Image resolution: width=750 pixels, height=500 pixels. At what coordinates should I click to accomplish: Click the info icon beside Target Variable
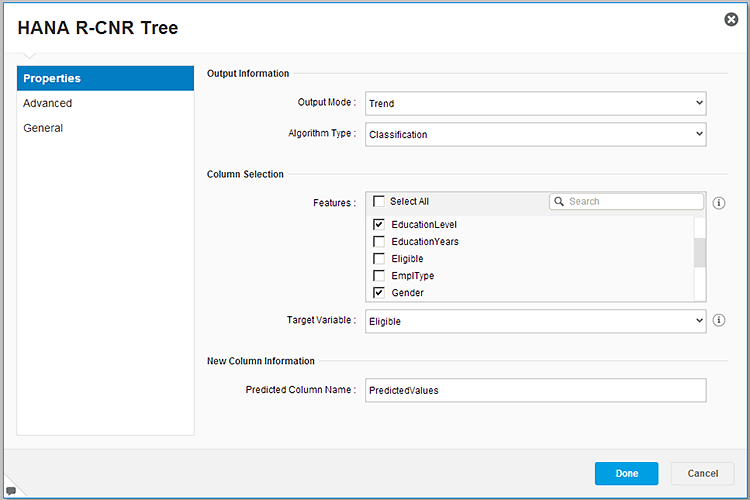pyautogui.click(x=718, y=320)
